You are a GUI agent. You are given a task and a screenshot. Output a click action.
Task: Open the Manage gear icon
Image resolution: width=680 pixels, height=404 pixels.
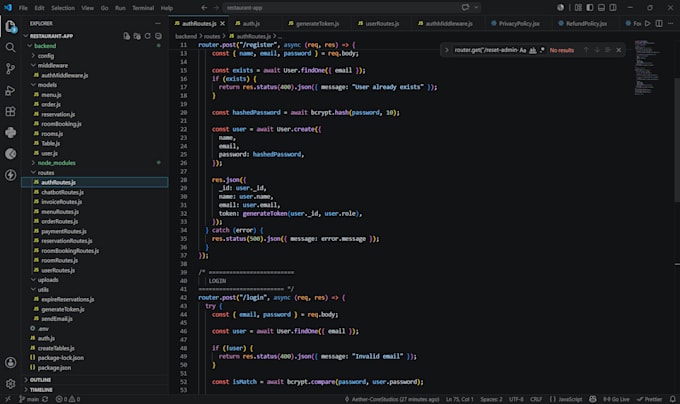(x=10, y=384)
